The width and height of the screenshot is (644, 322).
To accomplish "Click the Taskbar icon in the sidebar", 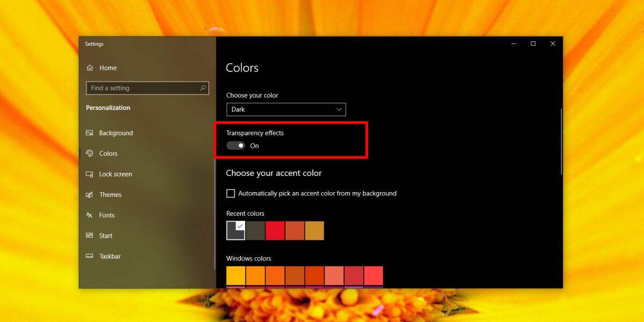I will (89, 257).
